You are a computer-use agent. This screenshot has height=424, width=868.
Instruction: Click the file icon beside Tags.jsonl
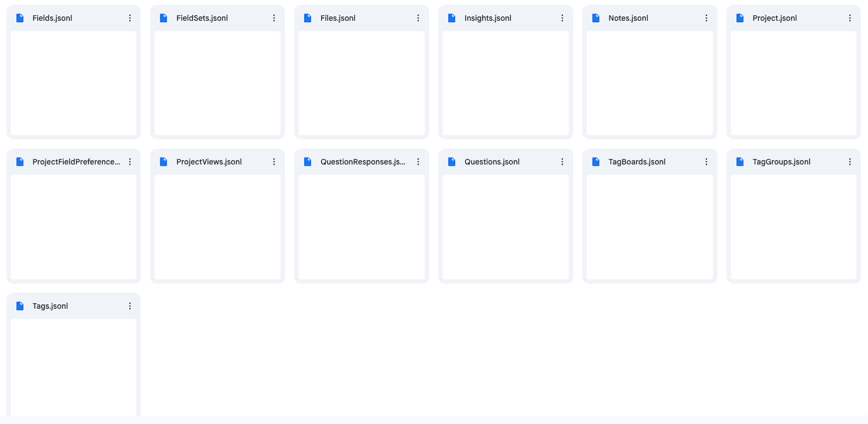click(20, 306)
